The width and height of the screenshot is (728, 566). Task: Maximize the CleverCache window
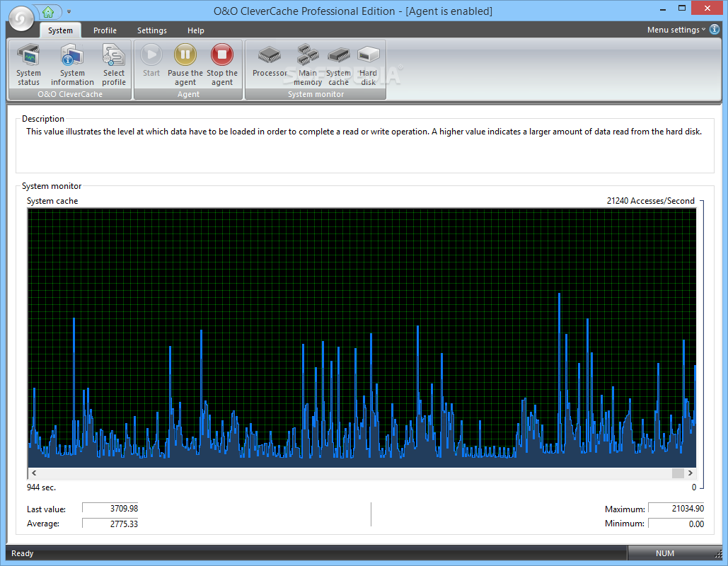[681, 8]
